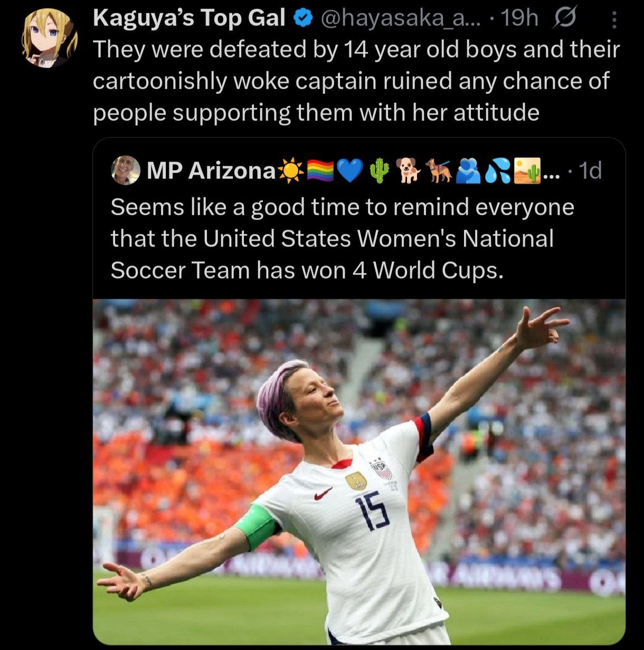644x650 pixels.
Task: Open the three-dot more options menu
Action: point(613,21)
